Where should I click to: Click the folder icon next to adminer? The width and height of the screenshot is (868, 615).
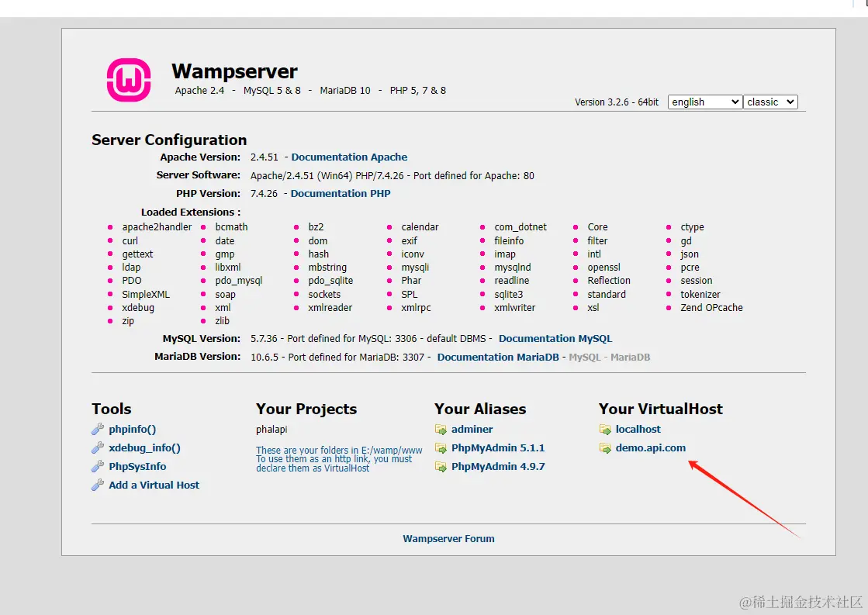(441, 430)
